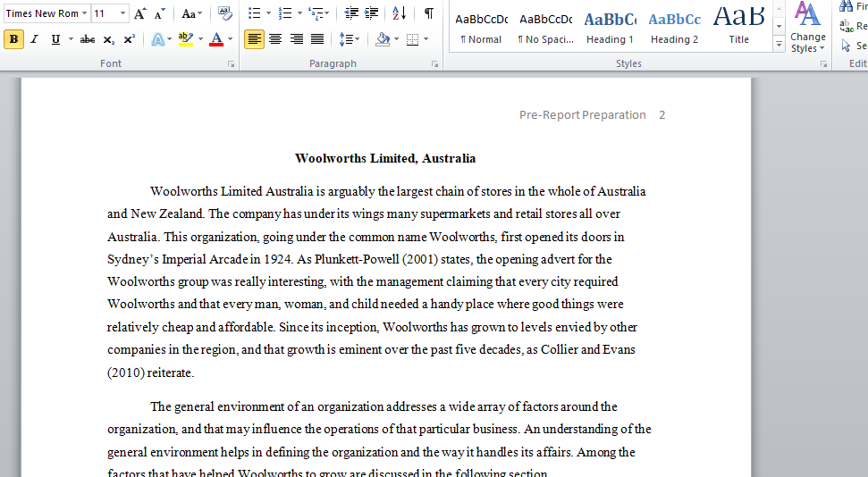
Task: Click in the Times New Roman font name field
Action: 42,13
